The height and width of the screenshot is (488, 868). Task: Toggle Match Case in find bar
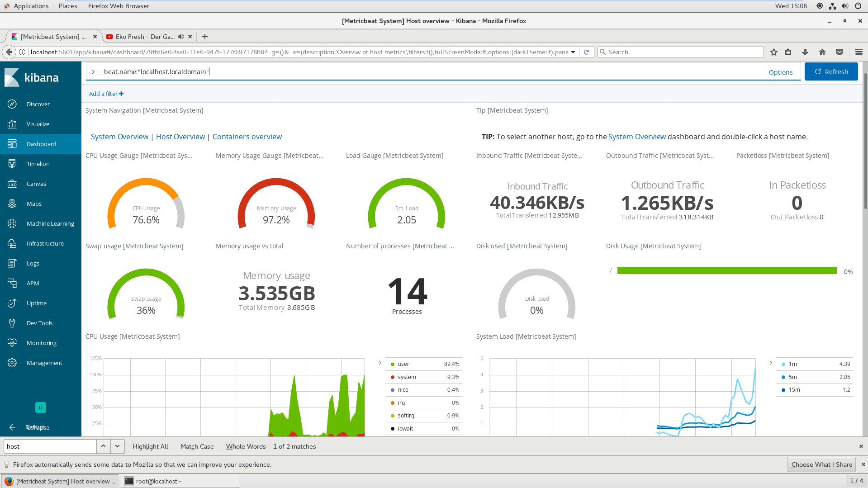pyautogui.click(x=197, y=446)
